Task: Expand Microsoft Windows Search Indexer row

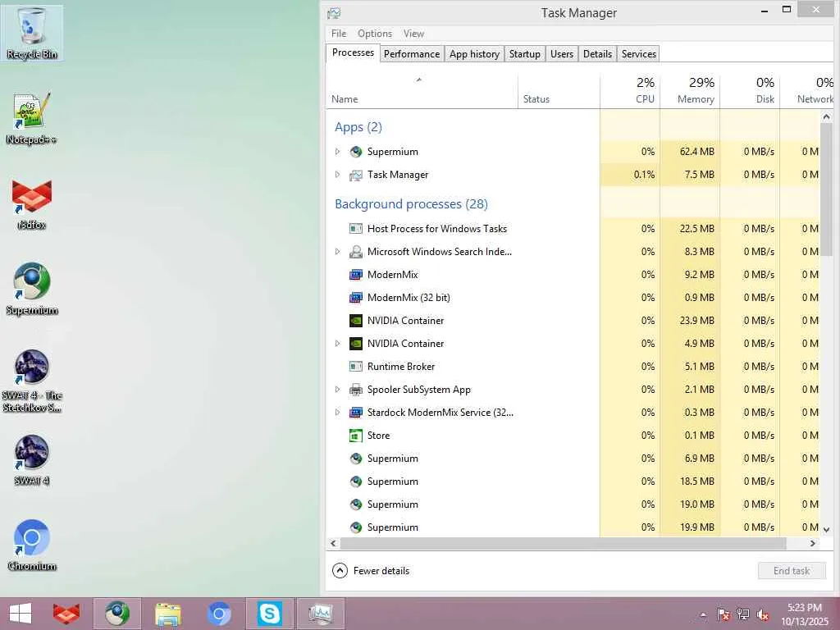Action: pos(337,251)
